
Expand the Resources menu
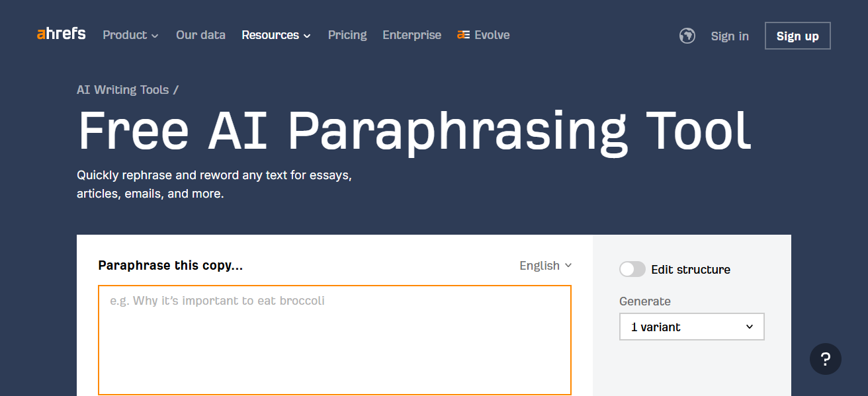(276, 35)
